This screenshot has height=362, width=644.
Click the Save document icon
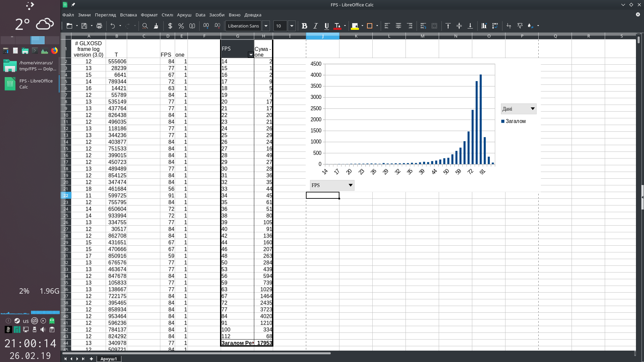(84, 26)
